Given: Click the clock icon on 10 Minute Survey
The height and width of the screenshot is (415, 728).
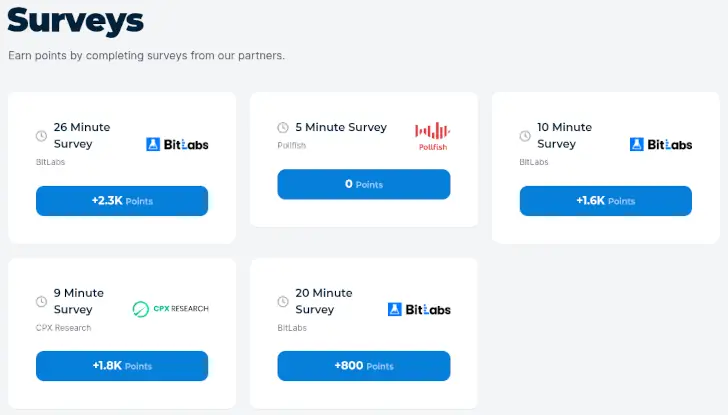Looking at the screenshot, I should coord(525,135).
